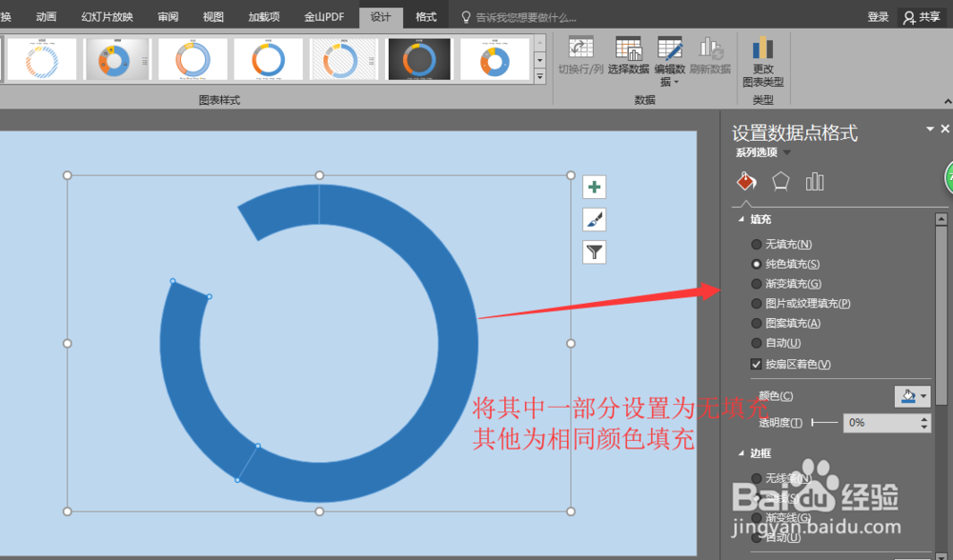
Task: Open Change Chart Type (更改图表类型)
Action: click(x=762, y=61)
